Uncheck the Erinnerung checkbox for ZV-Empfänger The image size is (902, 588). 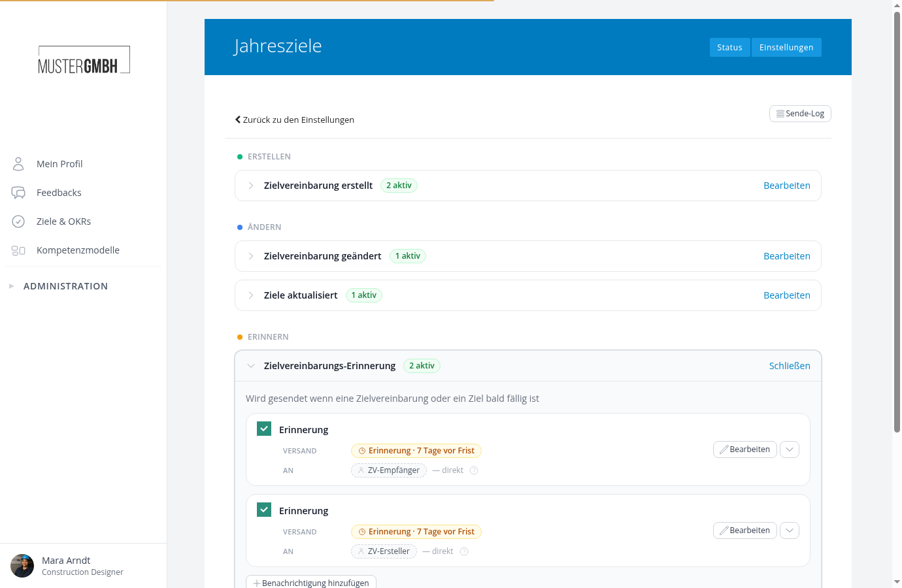click(264, 429)
